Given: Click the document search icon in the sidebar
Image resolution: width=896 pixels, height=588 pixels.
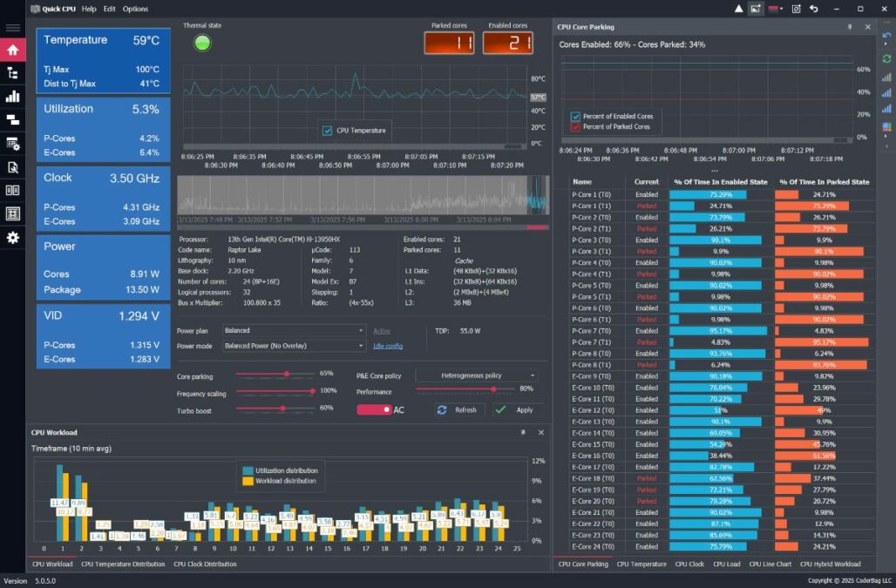Looking at the screenshot, I should tap(12, 167).
